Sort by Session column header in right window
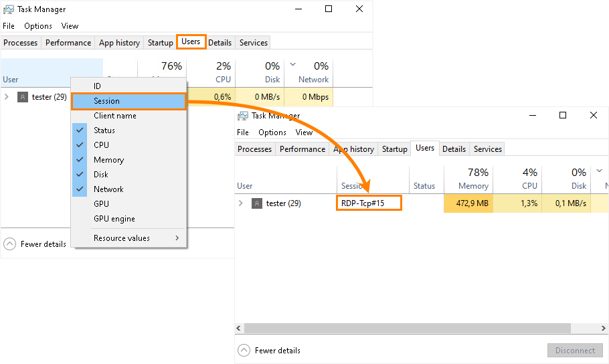The height and width of the screenshot is (364, 609). [373, 180]
